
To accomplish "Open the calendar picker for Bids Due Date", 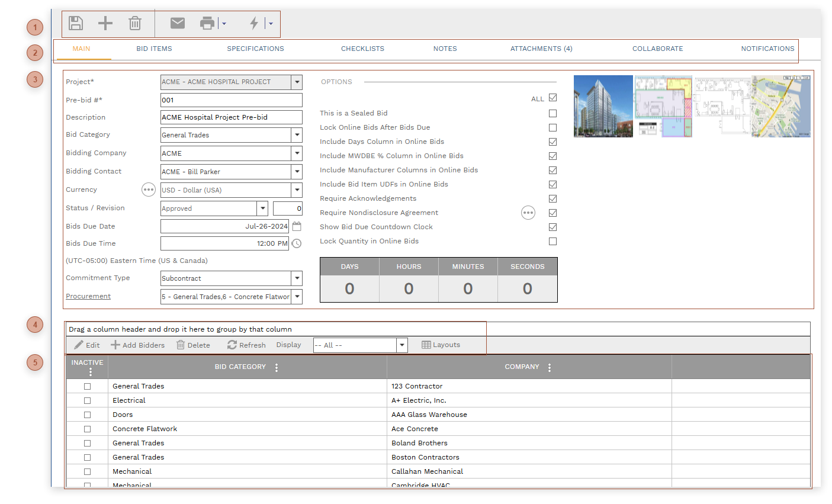I will [297, 226].
